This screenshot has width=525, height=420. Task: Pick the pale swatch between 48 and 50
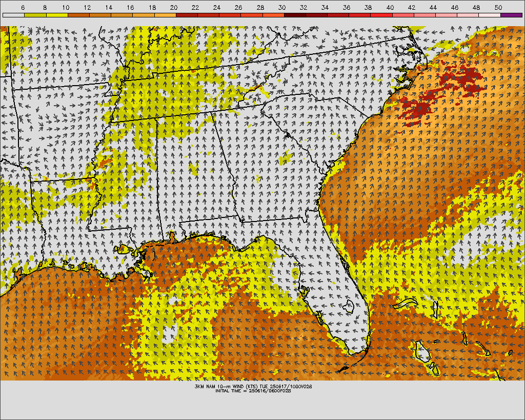coord(490,15)
